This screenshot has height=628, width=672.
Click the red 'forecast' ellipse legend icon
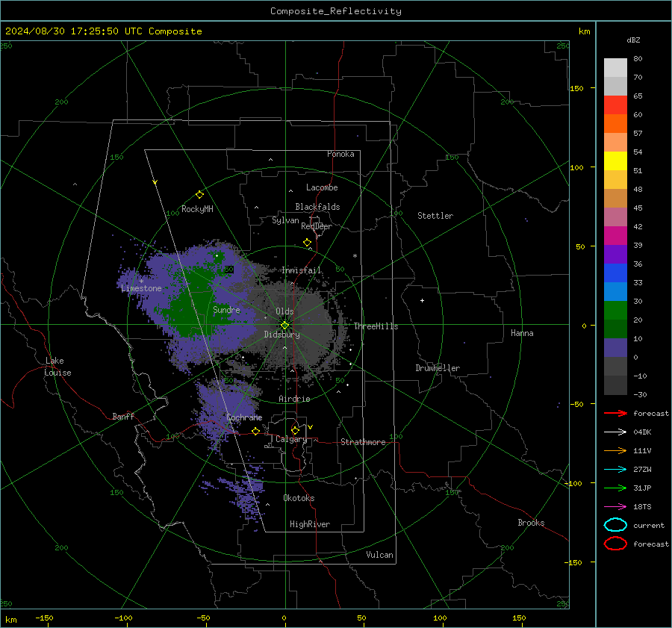615,544
